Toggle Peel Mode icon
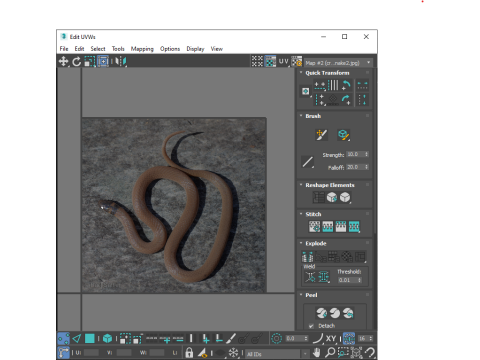Image resolution: width=480 pixels, height=360 pixels. (335, 313)
